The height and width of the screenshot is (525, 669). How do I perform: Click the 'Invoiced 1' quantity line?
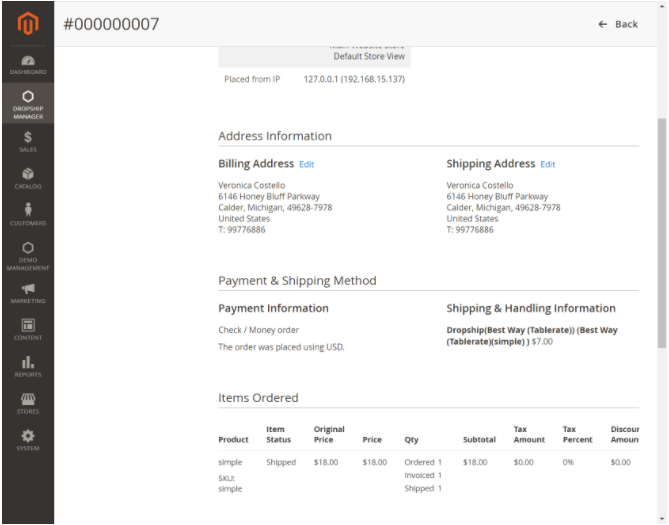(423, 475)
